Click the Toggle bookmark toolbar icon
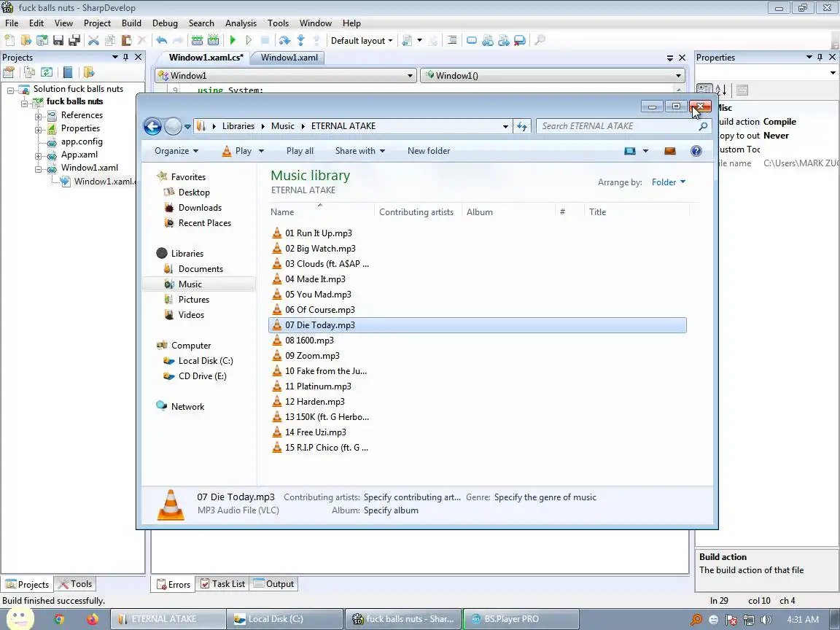 (x=472, y=40)
